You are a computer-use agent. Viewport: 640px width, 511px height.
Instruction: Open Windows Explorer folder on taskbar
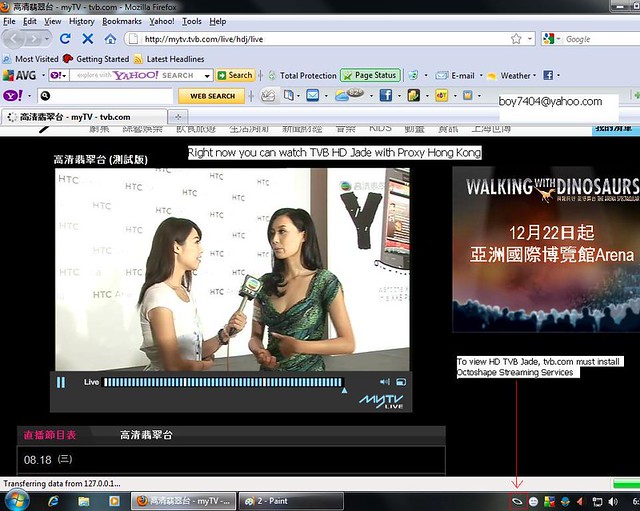84,501
